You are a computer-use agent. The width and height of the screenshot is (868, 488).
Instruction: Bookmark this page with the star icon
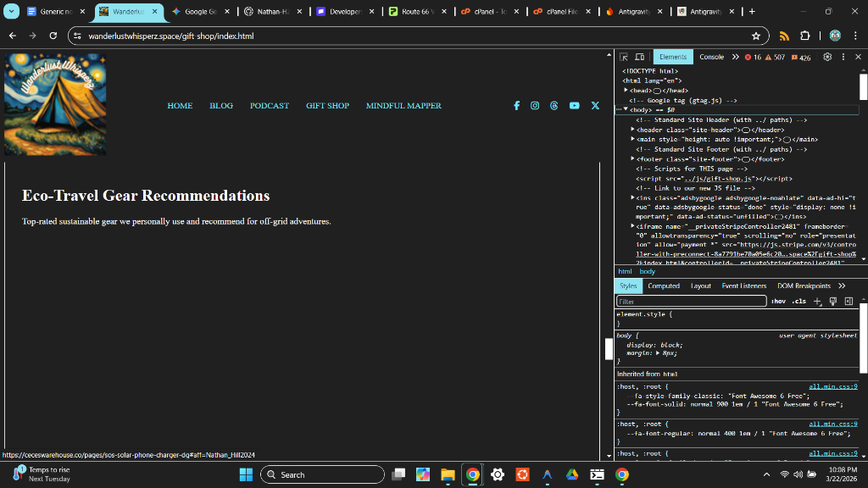(x=755, y=36)
